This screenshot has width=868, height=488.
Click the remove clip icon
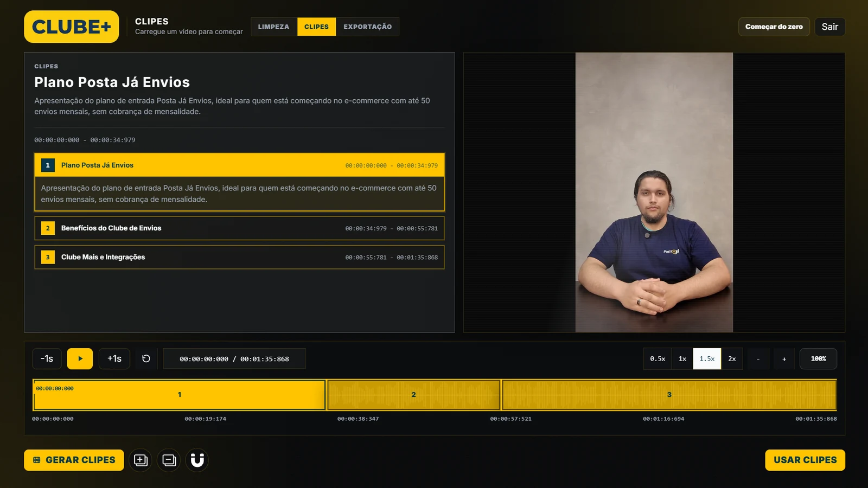(169, 460)
